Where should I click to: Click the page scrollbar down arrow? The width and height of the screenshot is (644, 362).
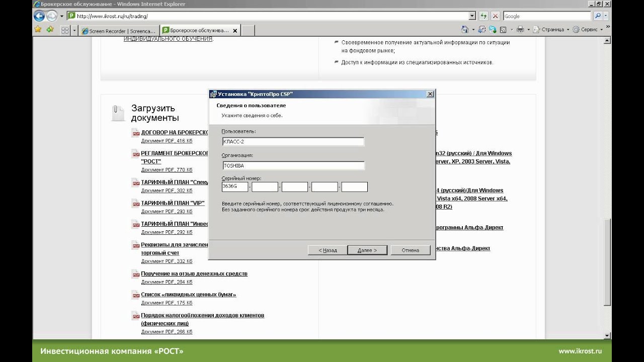pos(607,335)
